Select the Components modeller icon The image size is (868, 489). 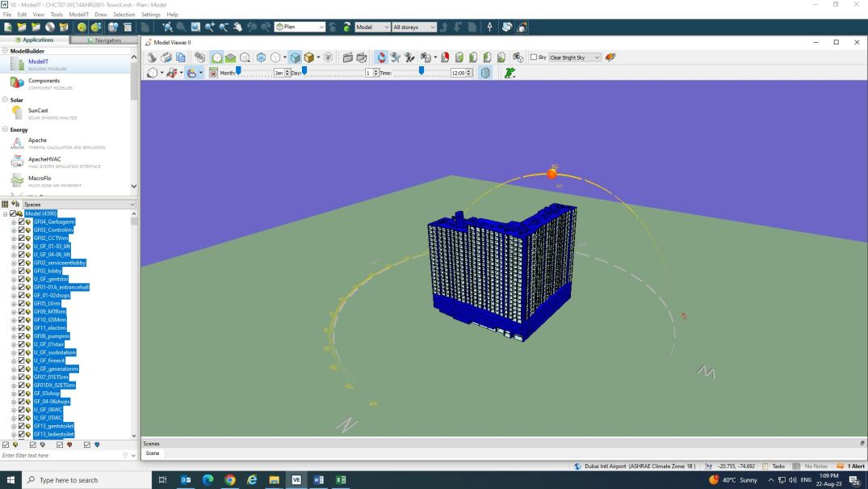click(17, 83)
